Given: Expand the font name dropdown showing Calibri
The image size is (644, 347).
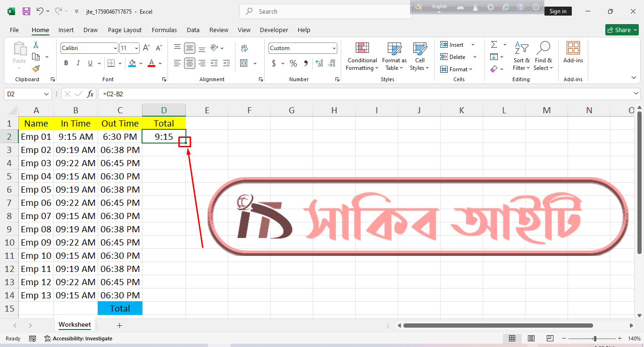Looking at the screenshot, I should [x=115, y=48].
